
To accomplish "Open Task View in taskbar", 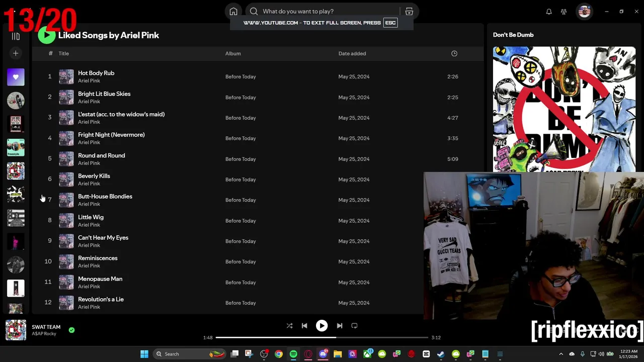I will (x=234, y=354).
